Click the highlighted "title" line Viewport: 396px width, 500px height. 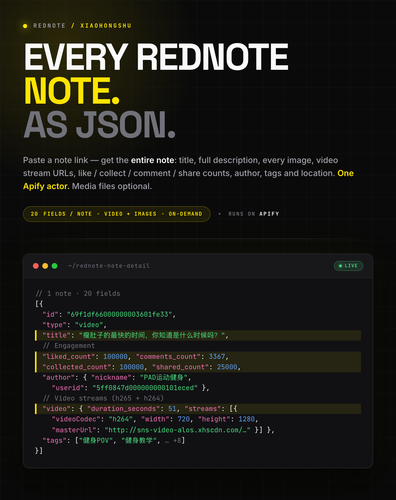point(198,335)
